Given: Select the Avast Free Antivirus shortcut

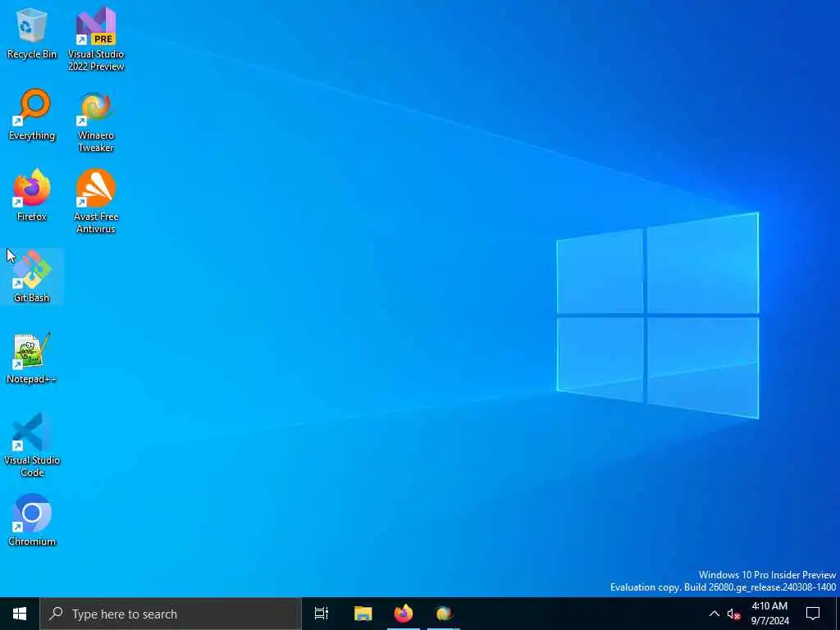Looking at the screenshot, I should (96, 202).
